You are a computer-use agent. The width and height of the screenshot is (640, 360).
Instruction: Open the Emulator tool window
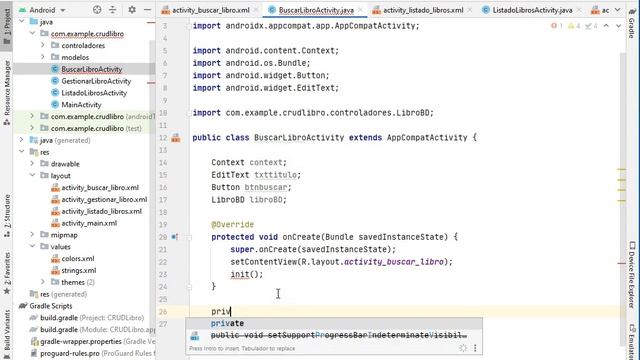tap(632, 342)
